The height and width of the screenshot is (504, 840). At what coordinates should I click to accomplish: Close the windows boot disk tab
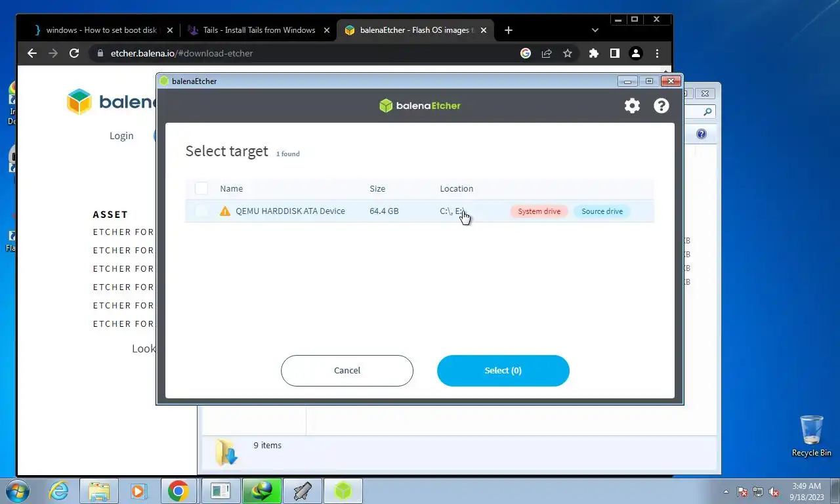[170, 30]
